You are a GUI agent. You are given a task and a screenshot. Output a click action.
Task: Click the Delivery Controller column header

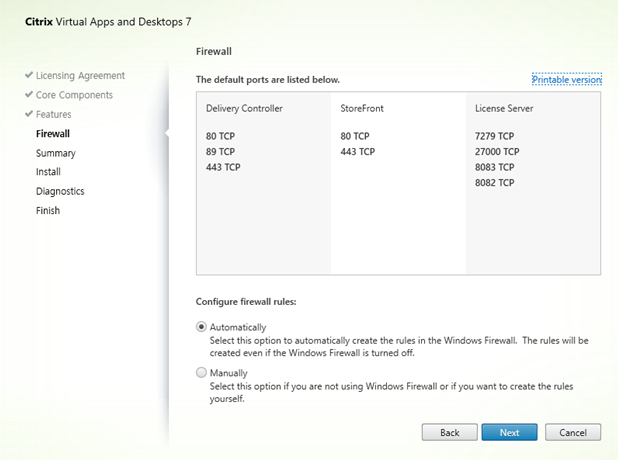pos(244,108)
